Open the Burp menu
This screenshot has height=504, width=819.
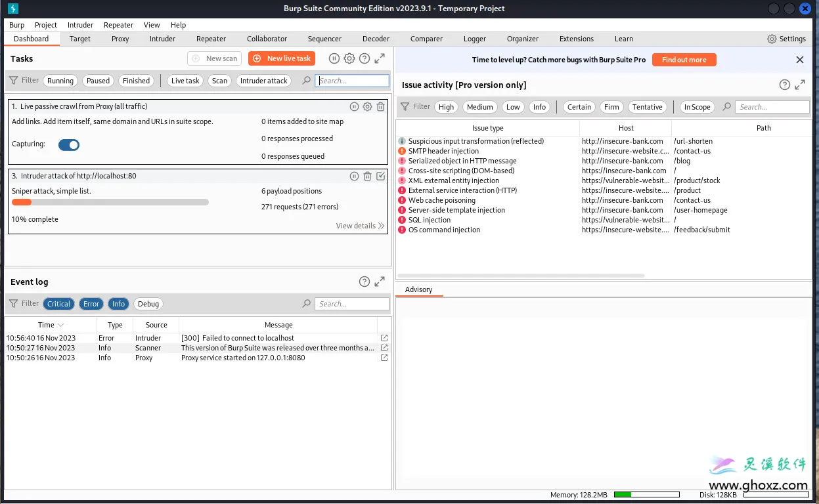(x=16, y=25)
